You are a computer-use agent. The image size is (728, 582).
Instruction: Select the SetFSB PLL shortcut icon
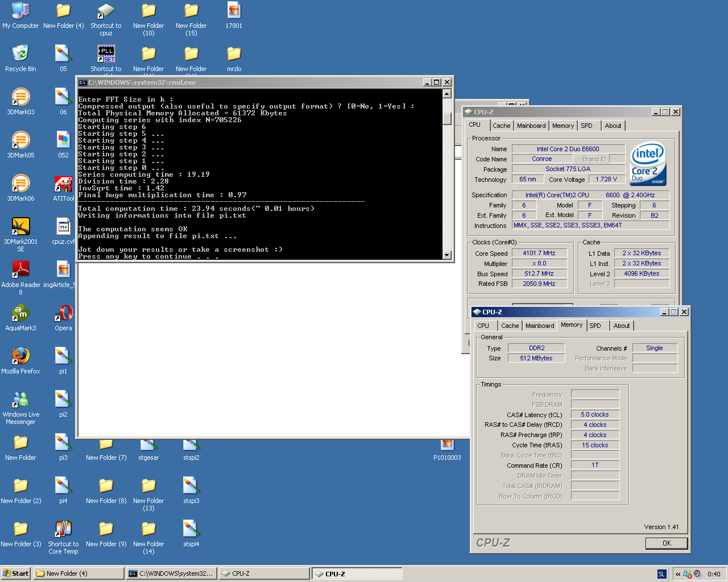click(x=106, y=59)
